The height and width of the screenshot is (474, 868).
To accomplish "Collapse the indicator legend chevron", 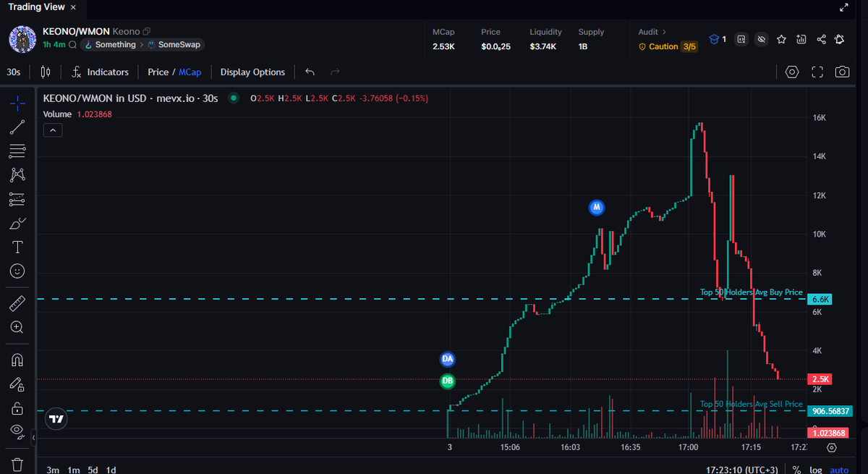I will pyautogui.click(x=53, y=130).
